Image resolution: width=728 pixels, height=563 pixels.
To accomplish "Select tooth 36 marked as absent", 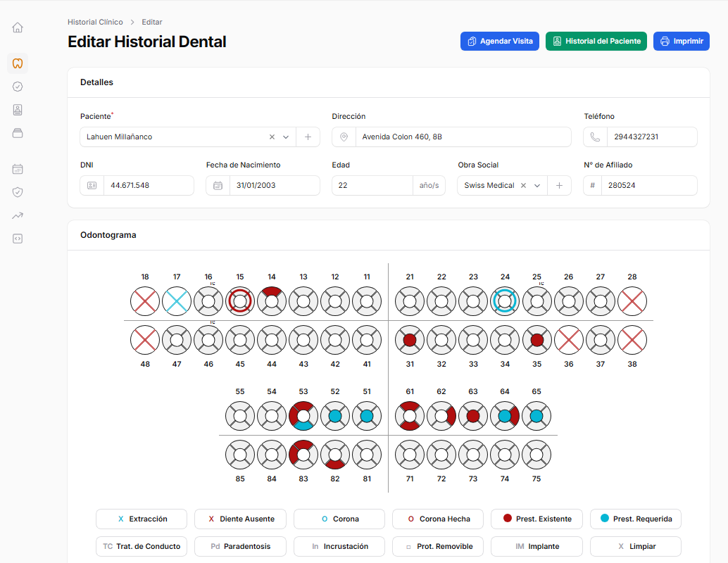I will [x=569, y=340].
